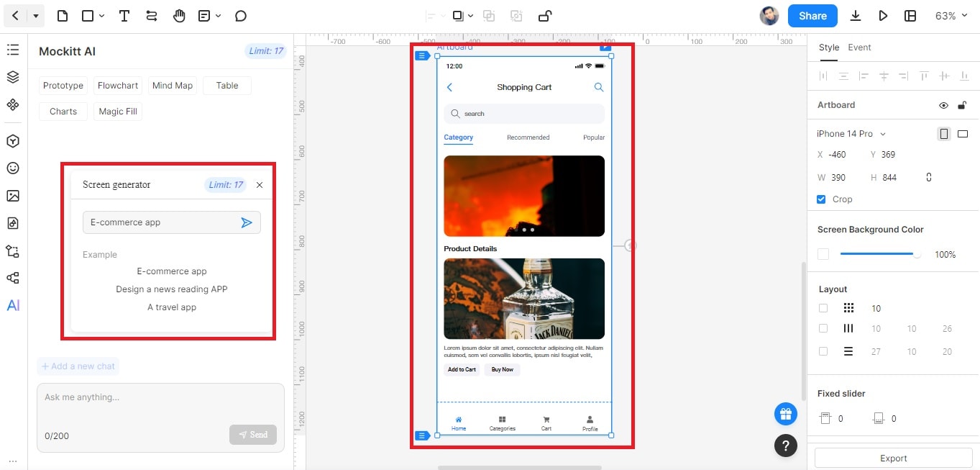The image size is (980, 470).
Task: Select the Text tool
Action: (x=124, y=15)
